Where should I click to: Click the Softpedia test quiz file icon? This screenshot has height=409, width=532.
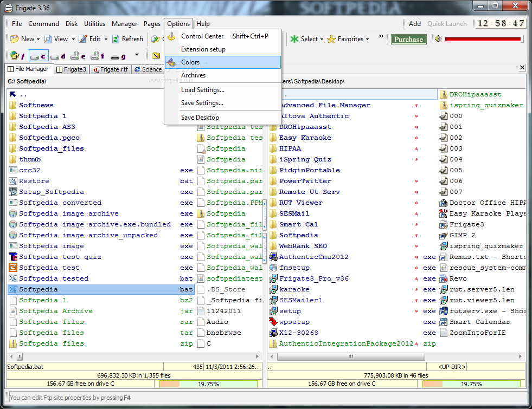(13, 257)
